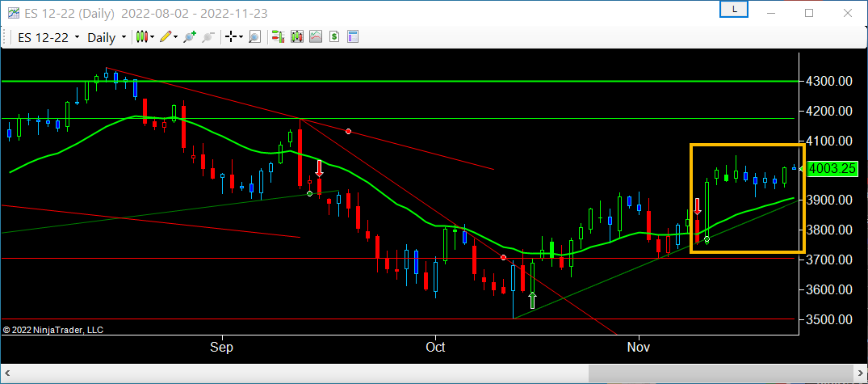Click the NinjaTrader chart window icon

pos(13,13)
